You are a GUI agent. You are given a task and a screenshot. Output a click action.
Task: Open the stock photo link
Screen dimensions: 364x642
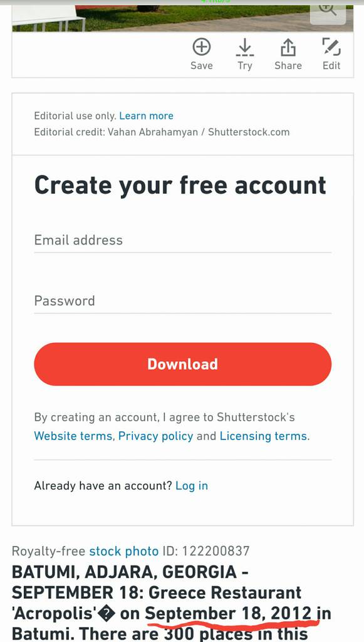[x=124, y=551]
